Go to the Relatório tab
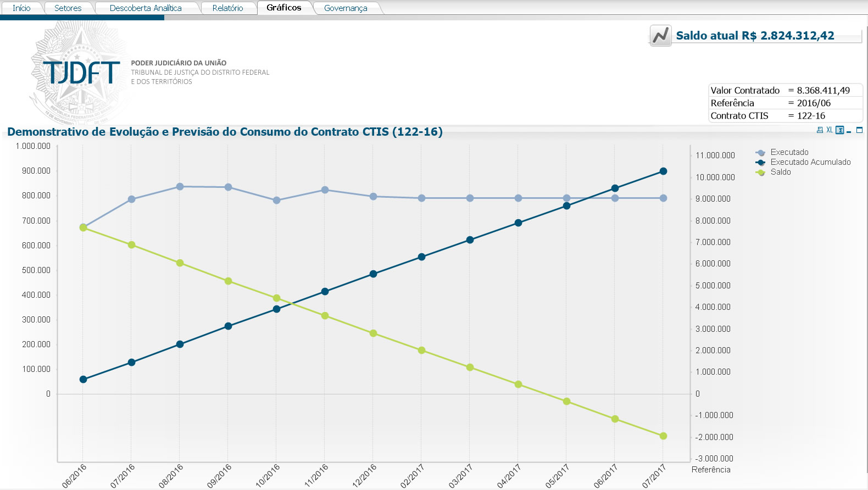The width and height of the screenshot is (868, 490). [228, 8]
